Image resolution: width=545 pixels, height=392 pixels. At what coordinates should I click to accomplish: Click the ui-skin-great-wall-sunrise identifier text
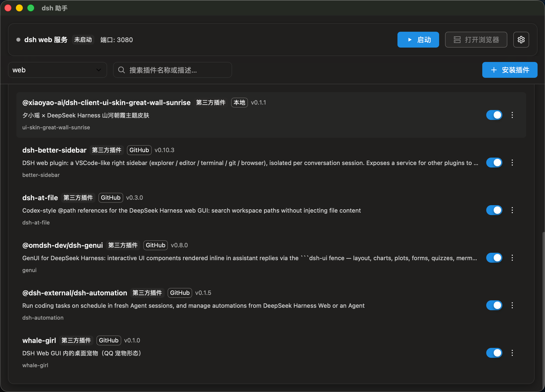(x=56, y=127)
